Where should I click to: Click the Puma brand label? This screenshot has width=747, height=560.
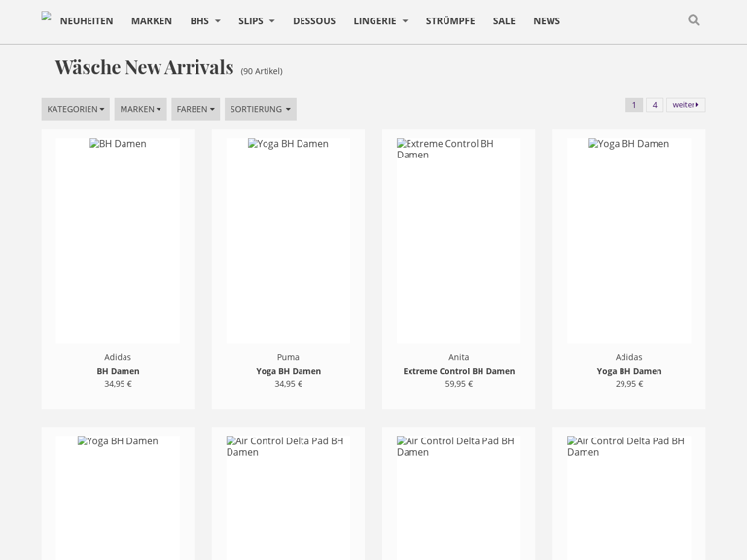pyautogui.click(x=288, y=357)
